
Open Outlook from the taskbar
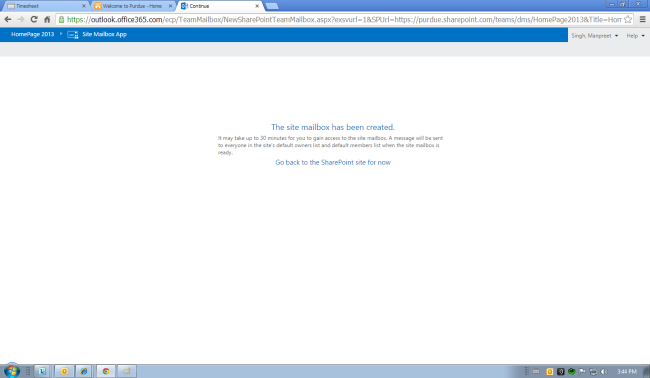pyautogui.click(x=64, y=371)
